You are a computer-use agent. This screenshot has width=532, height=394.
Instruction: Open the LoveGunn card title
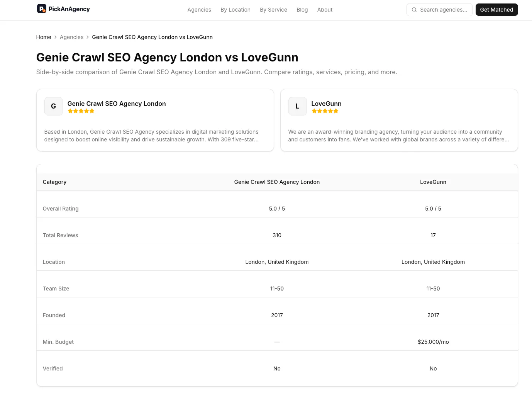[326, 104]
